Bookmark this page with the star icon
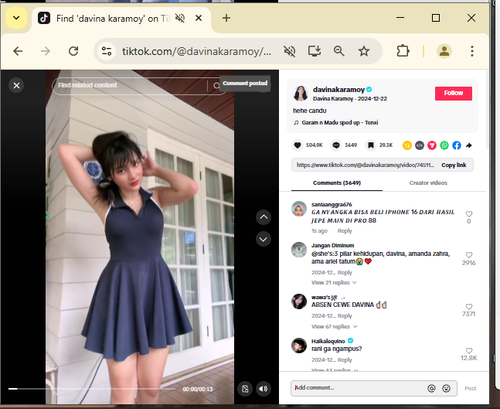Screen dimensions: 500x409 [x=364, y=51]
